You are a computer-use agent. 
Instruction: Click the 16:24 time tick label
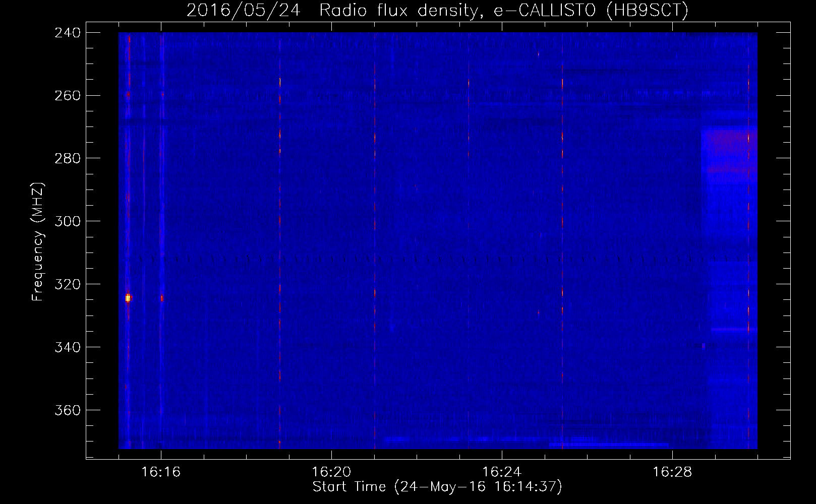(x=502, y=472)
